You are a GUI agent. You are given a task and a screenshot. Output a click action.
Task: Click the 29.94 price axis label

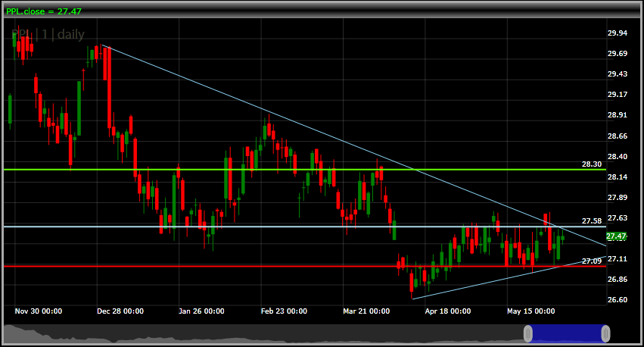click(617, 33)
